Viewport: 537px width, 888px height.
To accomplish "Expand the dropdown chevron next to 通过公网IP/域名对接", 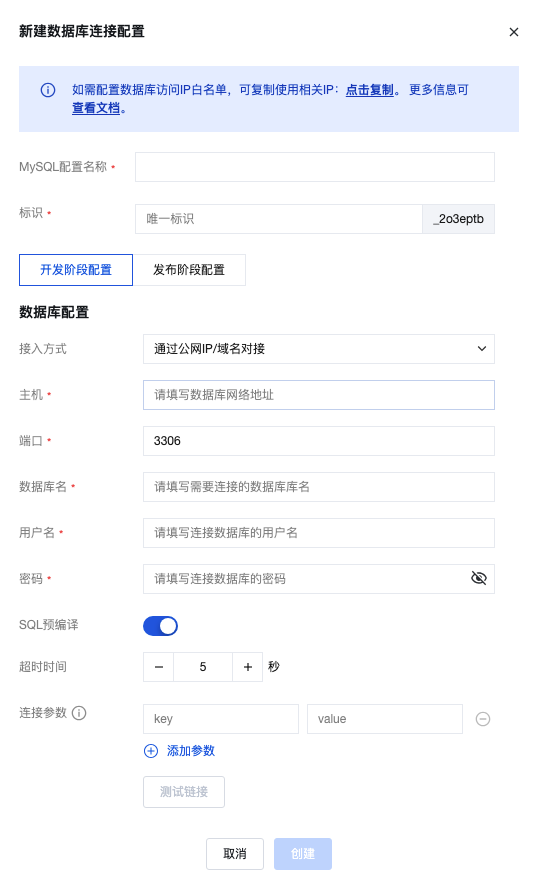I will (481, 349).
